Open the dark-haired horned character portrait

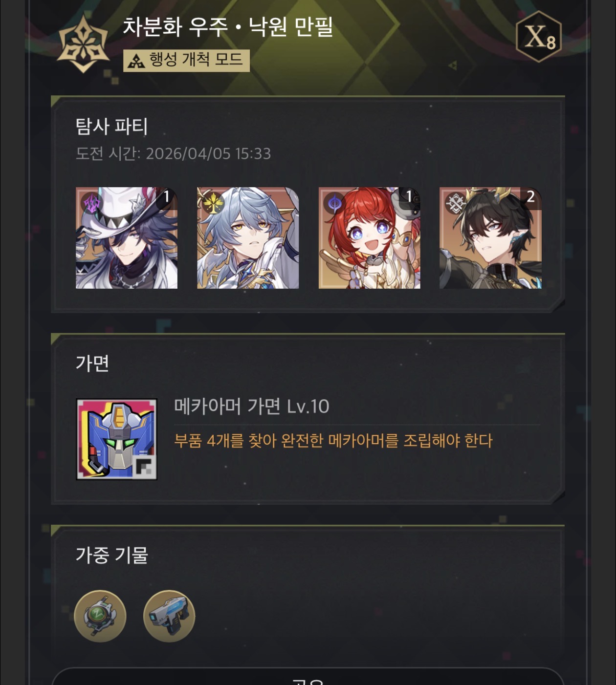pos(490,238)
